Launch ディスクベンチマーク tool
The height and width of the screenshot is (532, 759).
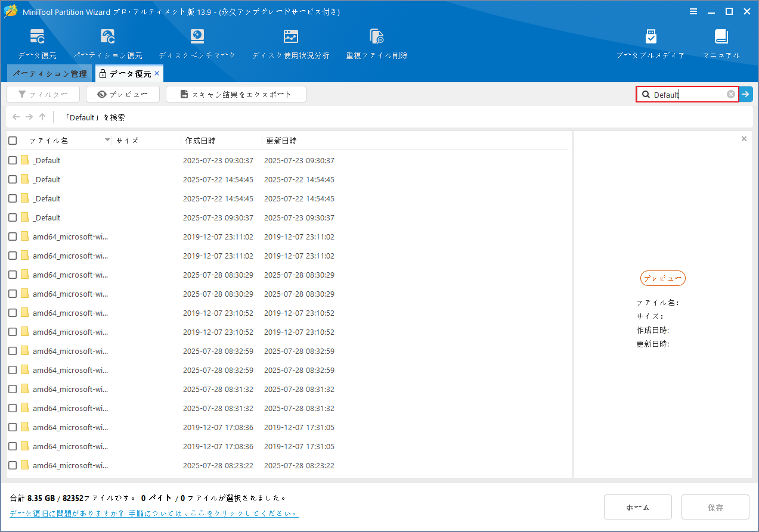click(x=197, y=43)
